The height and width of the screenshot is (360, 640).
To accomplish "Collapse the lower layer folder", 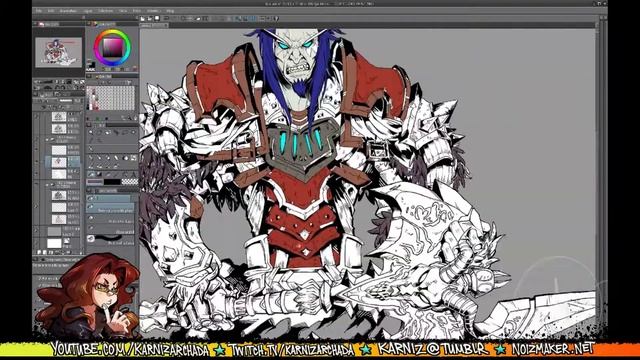I will (x=47, y=184).
